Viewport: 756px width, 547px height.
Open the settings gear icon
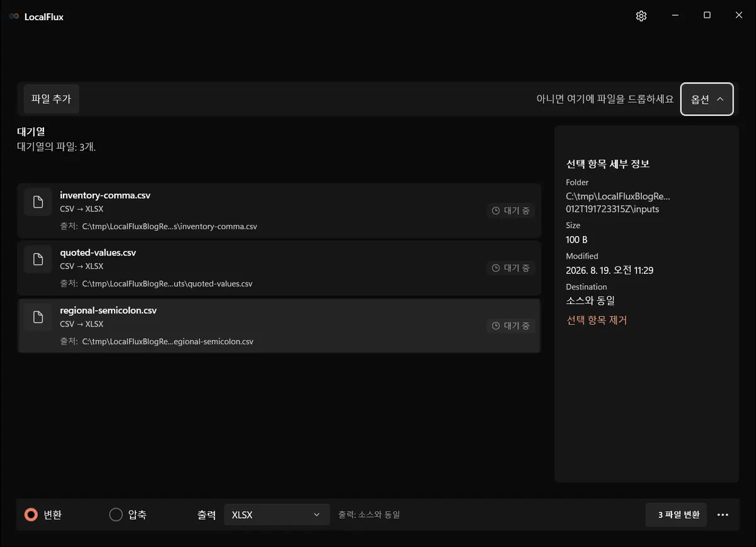pyautogui.click(x=641, y=16)
